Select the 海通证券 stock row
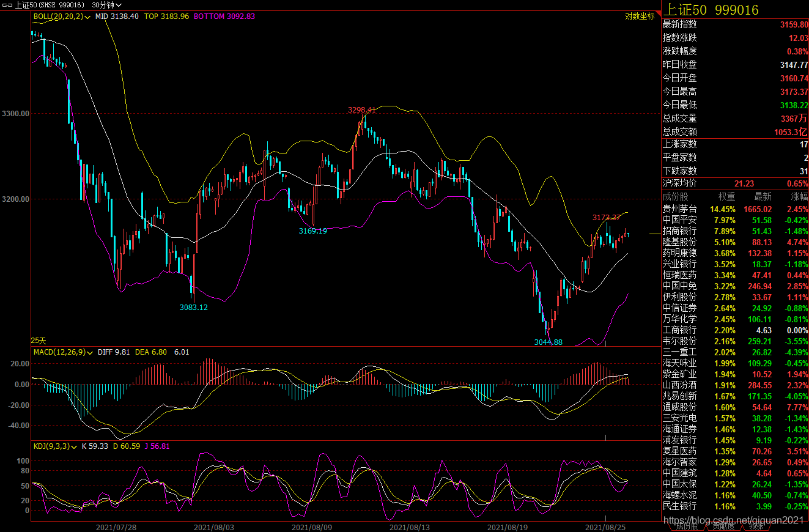The height and width of the screenshot is (532, 809). tap(736, 429)
